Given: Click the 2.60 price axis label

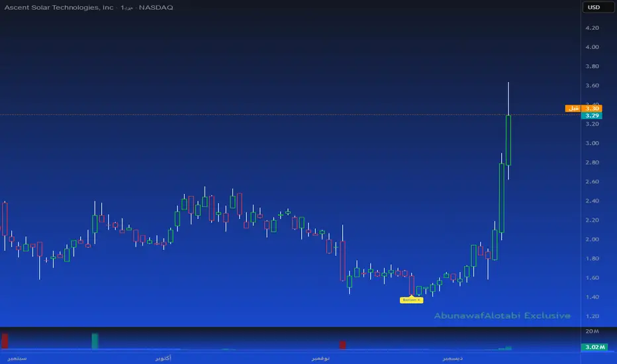Looking at the screenshot, I should click(592, 182).
